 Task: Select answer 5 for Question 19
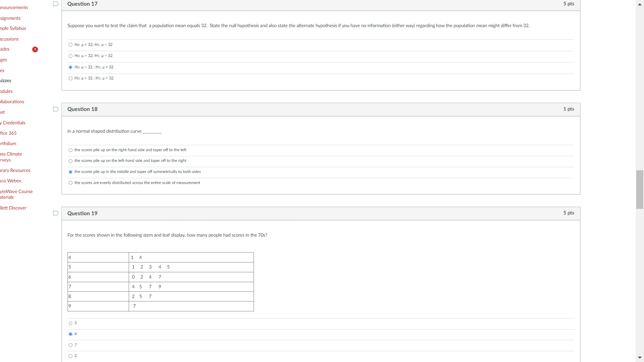point(70,323)
